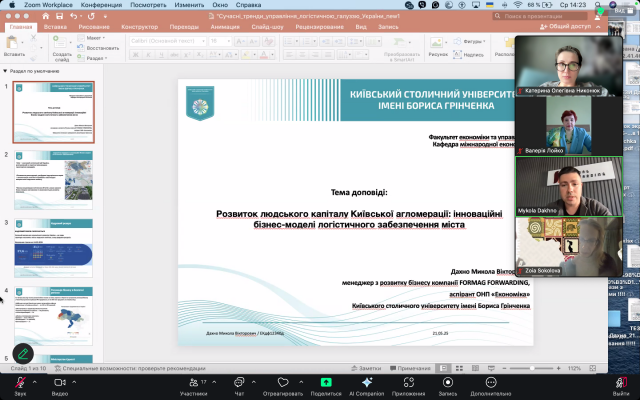Click the green annotation pencil button

pyautogui.click(x=22, y=353)
